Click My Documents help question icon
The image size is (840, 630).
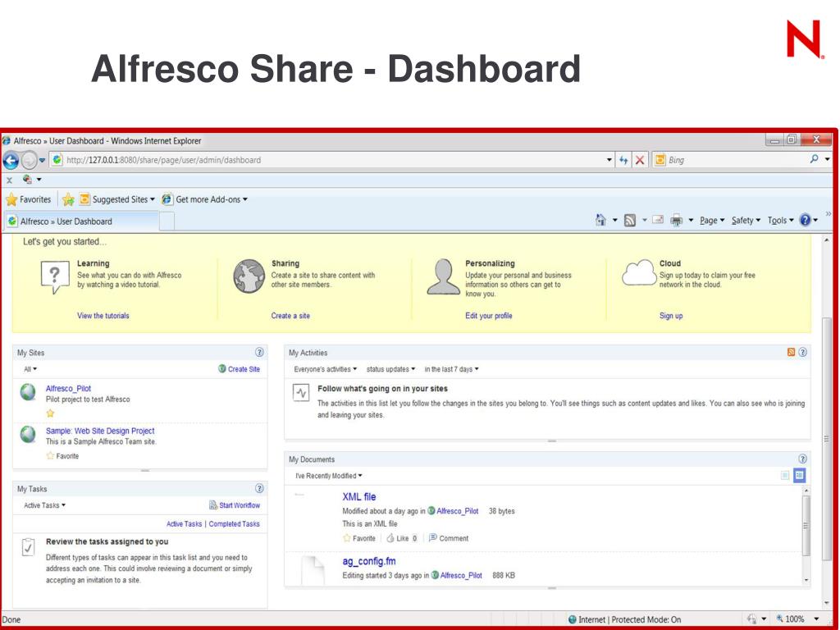tap(802, 459)
